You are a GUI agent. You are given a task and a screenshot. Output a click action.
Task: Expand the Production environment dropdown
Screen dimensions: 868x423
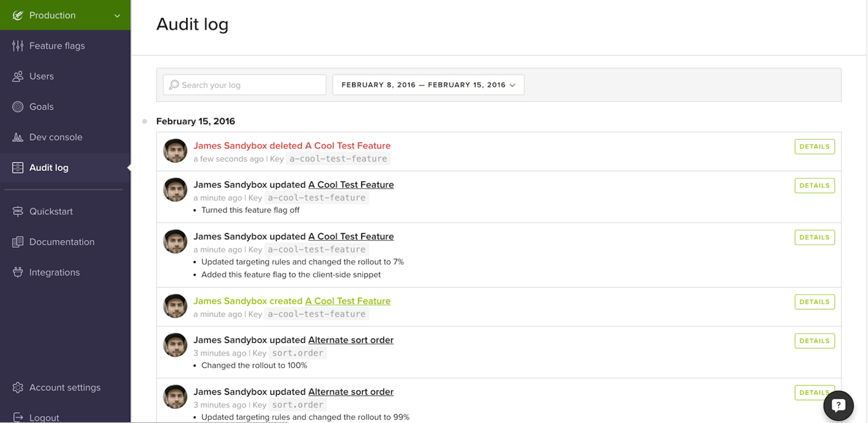(65, 15)
